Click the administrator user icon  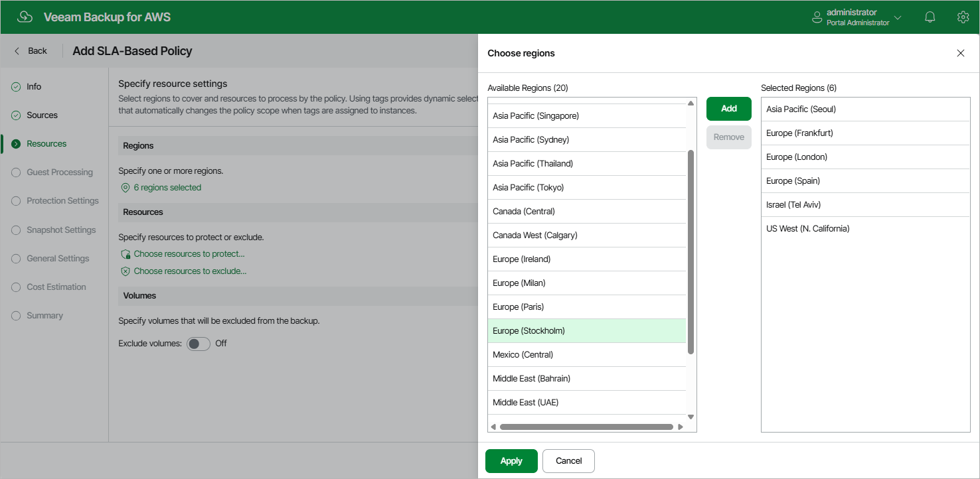coord(817,17)
